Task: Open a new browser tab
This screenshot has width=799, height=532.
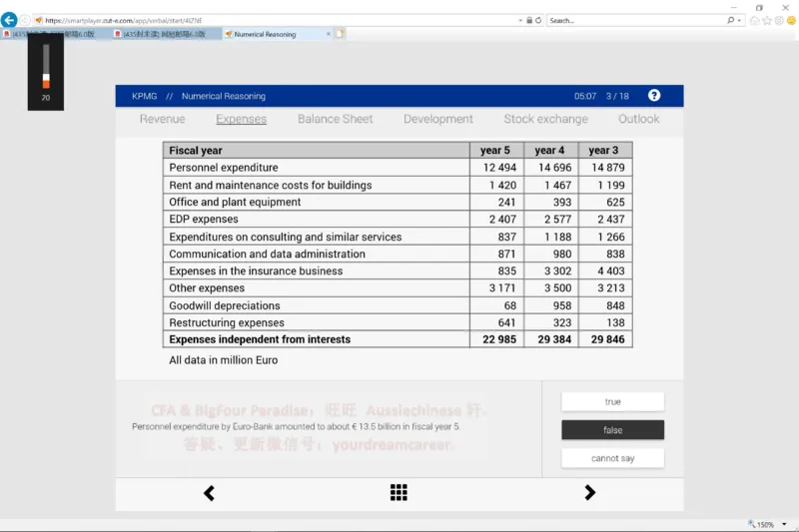Action: [x=341, y=34]
